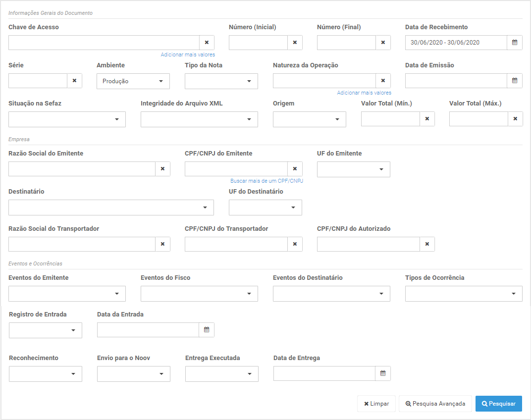Viewport: 531px width, 420px height.
Task: Clear the Série field
Action: point(74,81)
